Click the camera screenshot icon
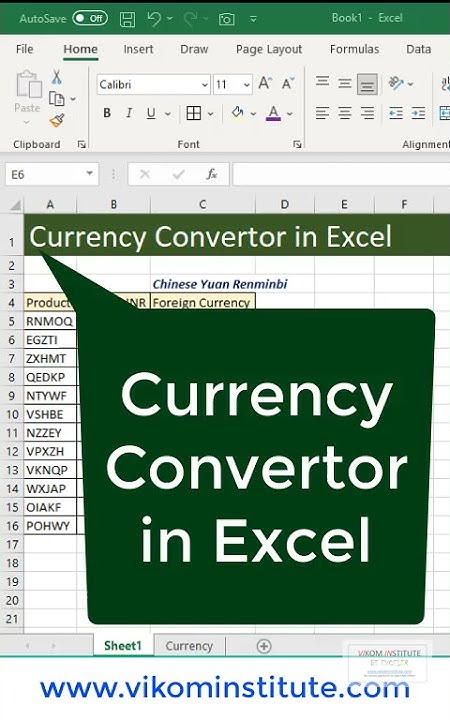The image size is (450, 720). click(226, 19)
